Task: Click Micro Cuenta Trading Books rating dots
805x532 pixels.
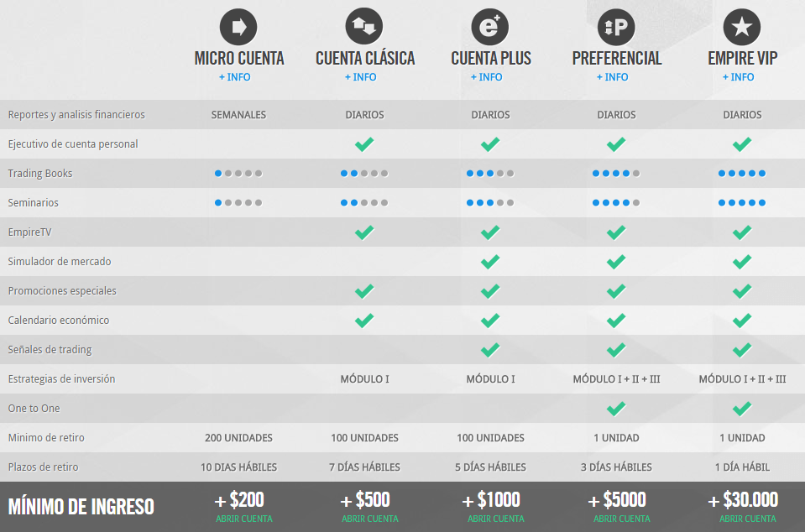Action: [x=238, y=174]
